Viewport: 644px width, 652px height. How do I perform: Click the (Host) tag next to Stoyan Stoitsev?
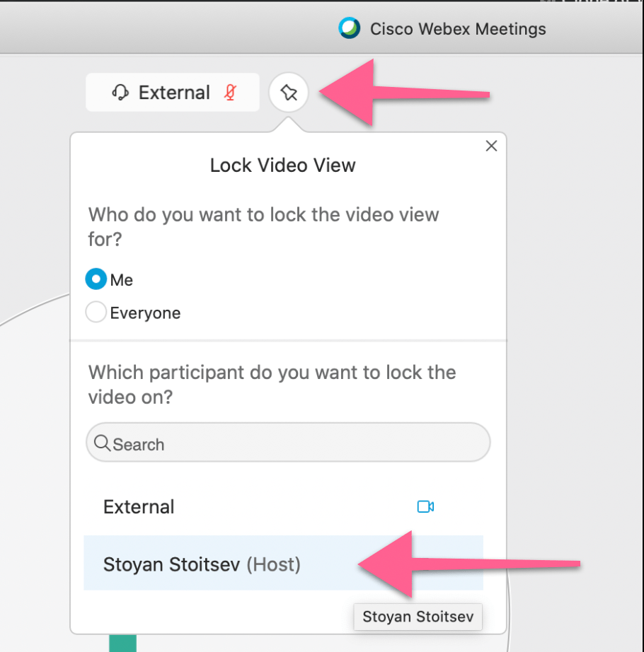point(273,565)
